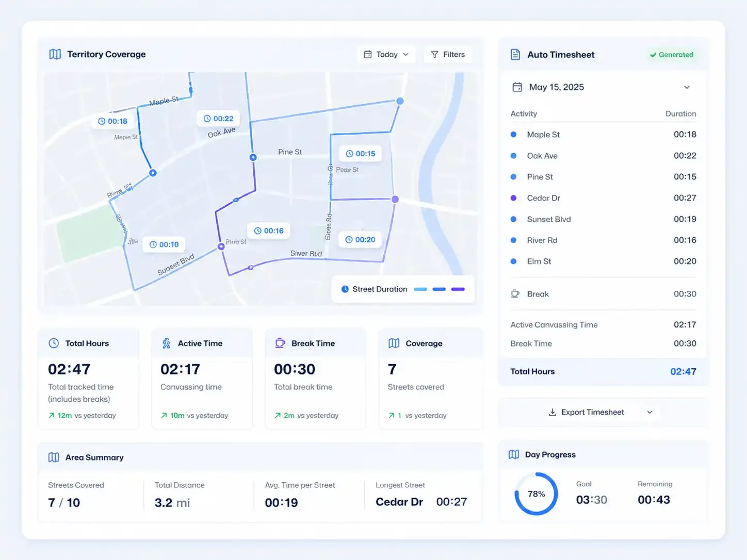This screenshot has height=560, width=747.
Task: Expand the May 15, 2025 date selector
Action: [x=687, y=87]
